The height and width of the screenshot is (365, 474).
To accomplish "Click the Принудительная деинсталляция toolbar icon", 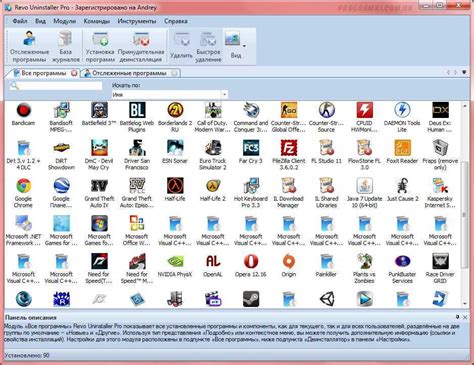I will click(x=141, y=46).
